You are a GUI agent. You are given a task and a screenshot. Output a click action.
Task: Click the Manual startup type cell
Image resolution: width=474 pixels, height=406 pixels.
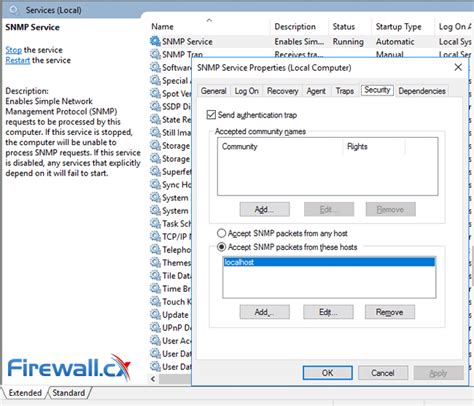[390, 54]
